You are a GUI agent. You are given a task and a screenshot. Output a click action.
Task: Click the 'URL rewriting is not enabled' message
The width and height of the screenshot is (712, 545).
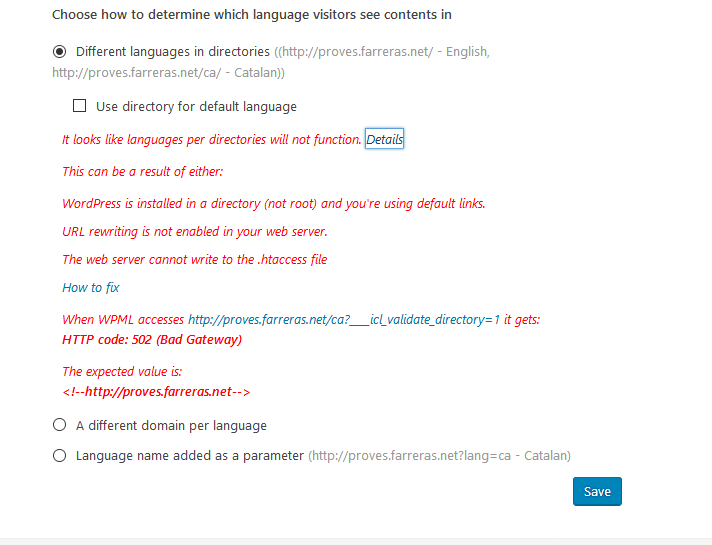pos(195,232)
